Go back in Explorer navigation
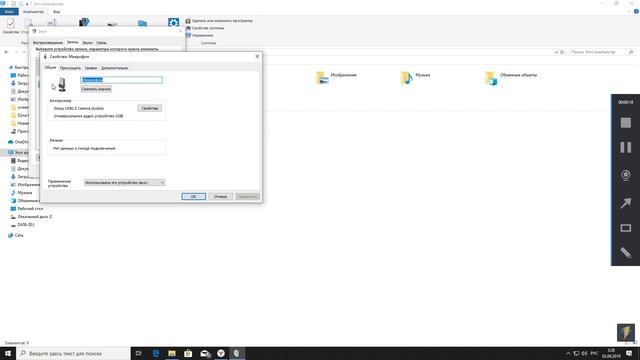This screenshot has width=640, height=360. click(x=6, y=52)
